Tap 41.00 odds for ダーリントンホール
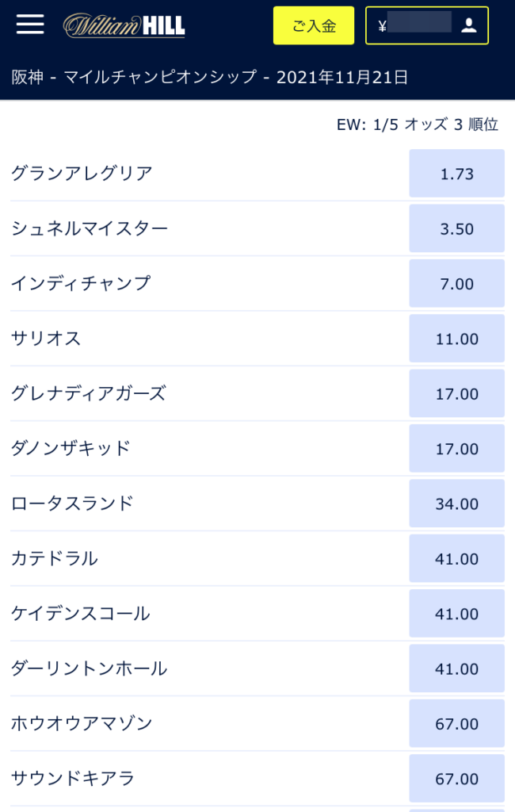This screenshot has height=812, width=515. 456,668
